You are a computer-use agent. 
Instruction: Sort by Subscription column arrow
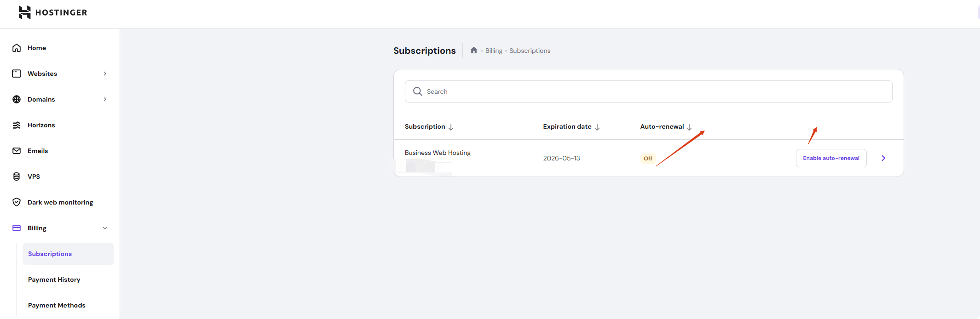point(451,127)
